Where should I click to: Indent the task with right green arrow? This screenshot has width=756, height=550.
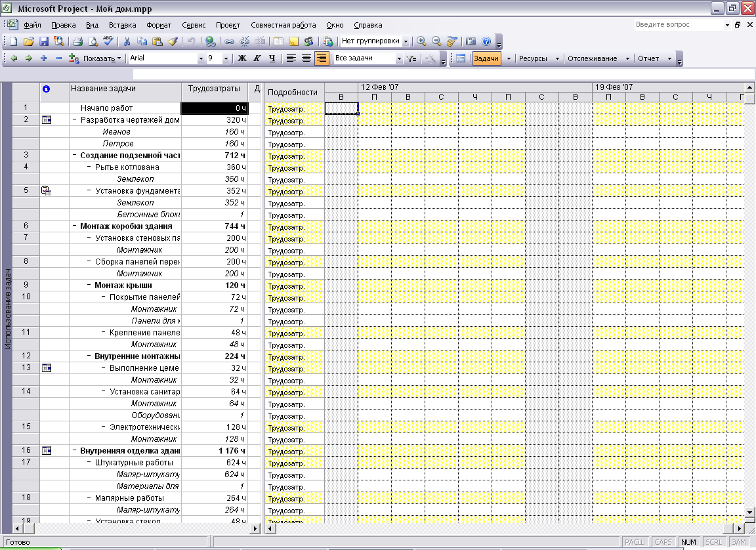coord(28,58)
